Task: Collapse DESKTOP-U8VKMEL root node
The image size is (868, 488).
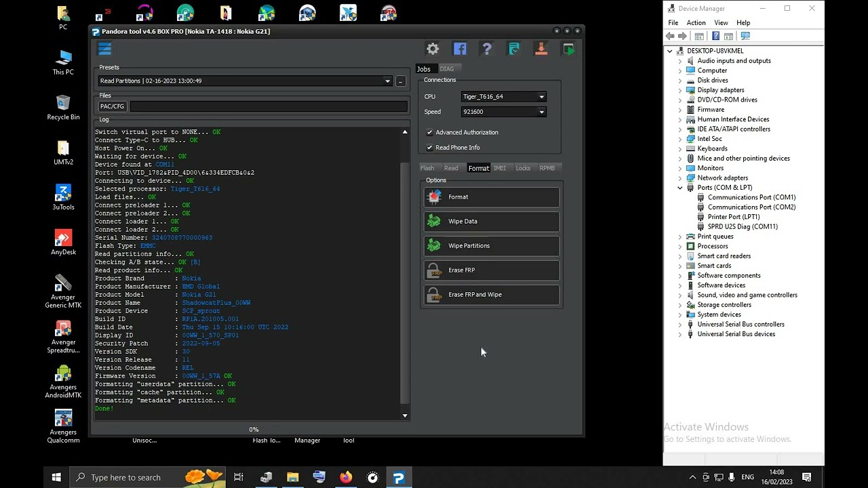Action: [x=670, y=51]
